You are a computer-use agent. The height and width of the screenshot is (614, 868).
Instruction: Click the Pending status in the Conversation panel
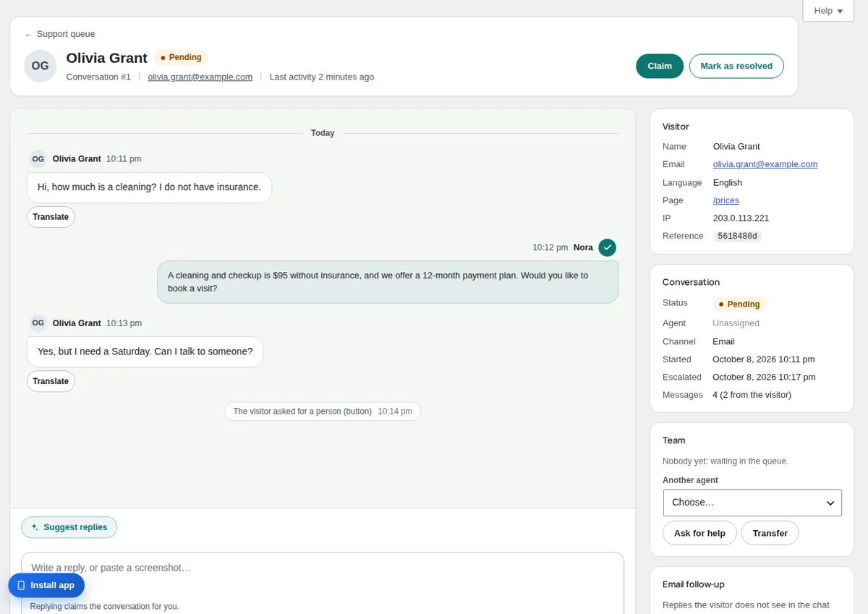click(x=739, y=304)
